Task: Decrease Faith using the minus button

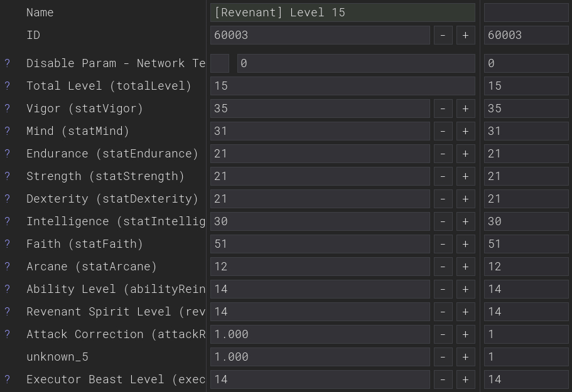Action: click(x=443, y=244)
